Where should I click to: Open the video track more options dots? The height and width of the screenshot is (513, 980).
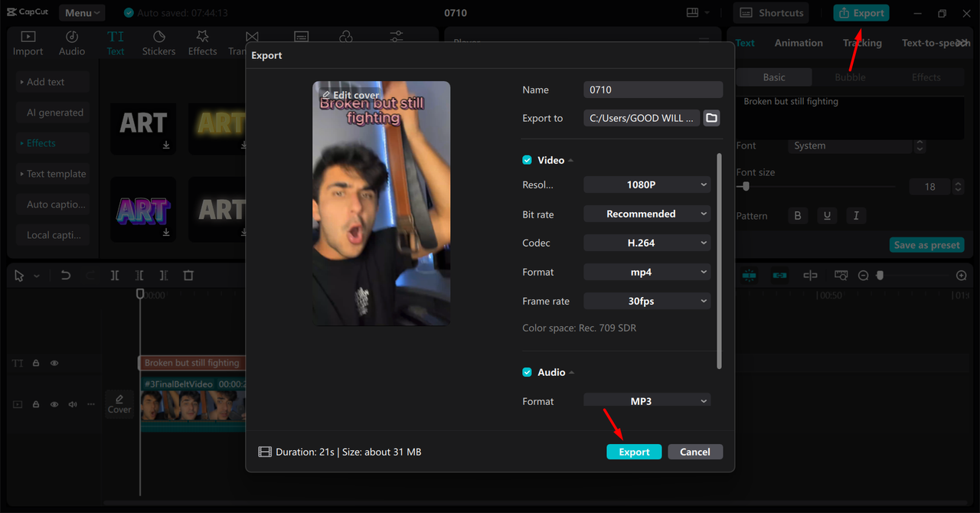coord(91,404)
